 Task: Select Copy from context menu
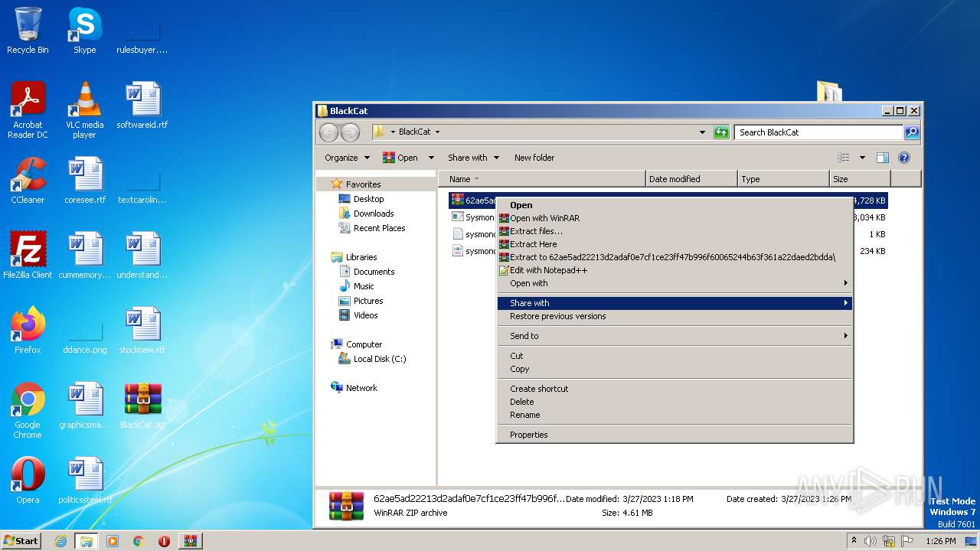pos(675,369)
